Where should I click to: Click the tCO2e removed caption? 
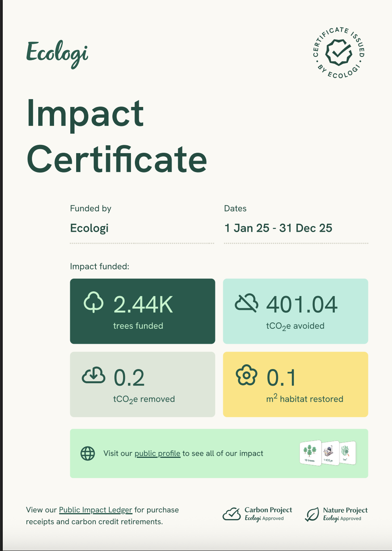click(144, 399)
